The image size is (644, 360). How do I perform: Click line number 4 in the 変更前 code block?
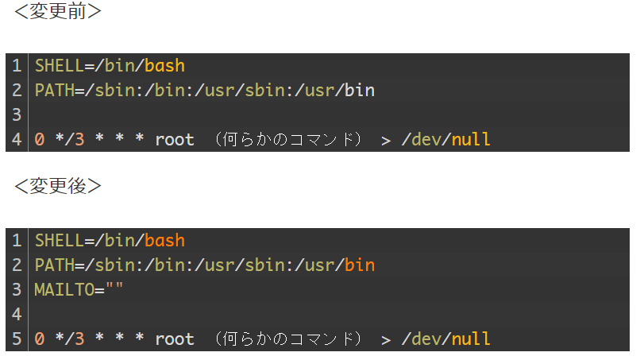point(17,140)
